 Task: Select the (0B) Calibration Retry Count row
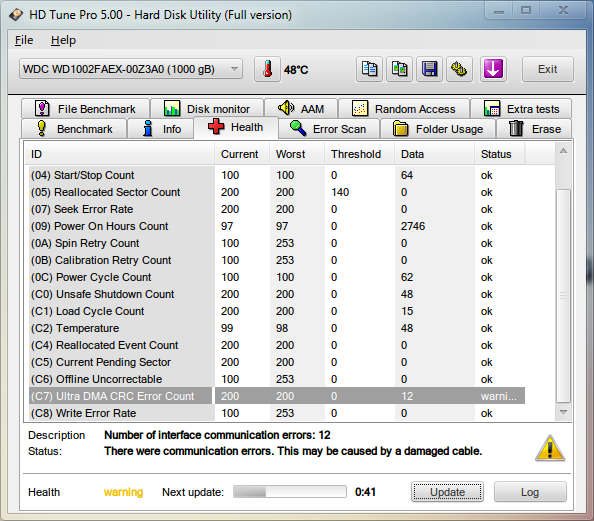(277, 260)
